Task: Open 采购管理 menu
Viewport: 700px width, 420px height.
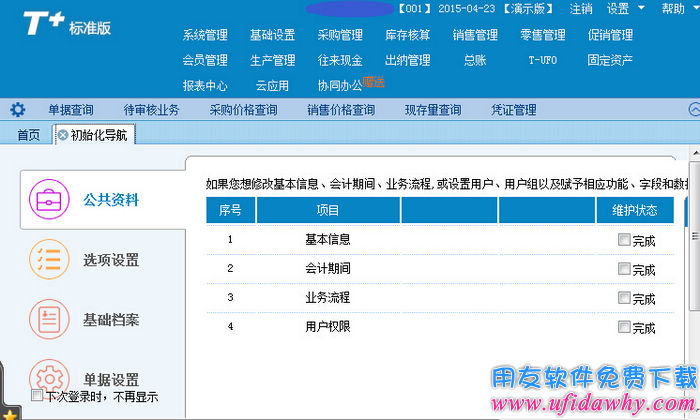Action: 340,35
